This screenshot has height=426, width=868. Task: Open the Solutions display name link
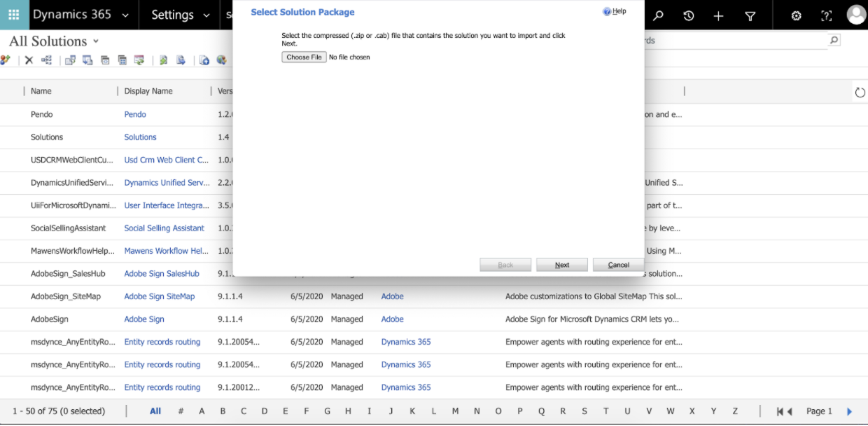pyautogui.click(x=140, y=137)
